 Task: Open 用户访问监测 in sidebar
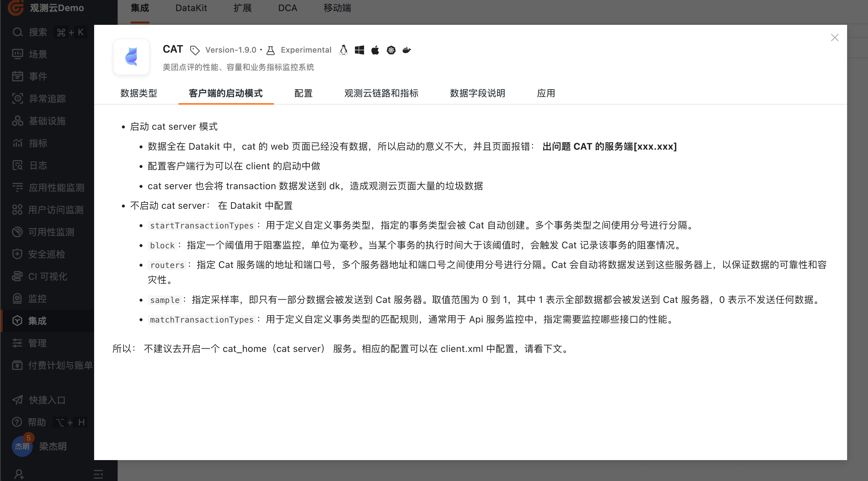56,209
